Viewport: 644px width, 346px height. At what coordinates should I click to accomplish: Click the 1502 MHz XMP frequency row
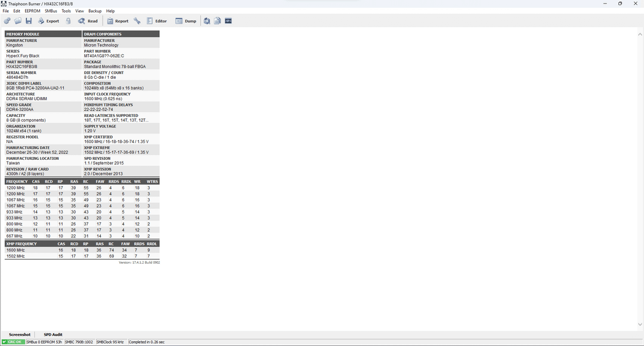82,256
